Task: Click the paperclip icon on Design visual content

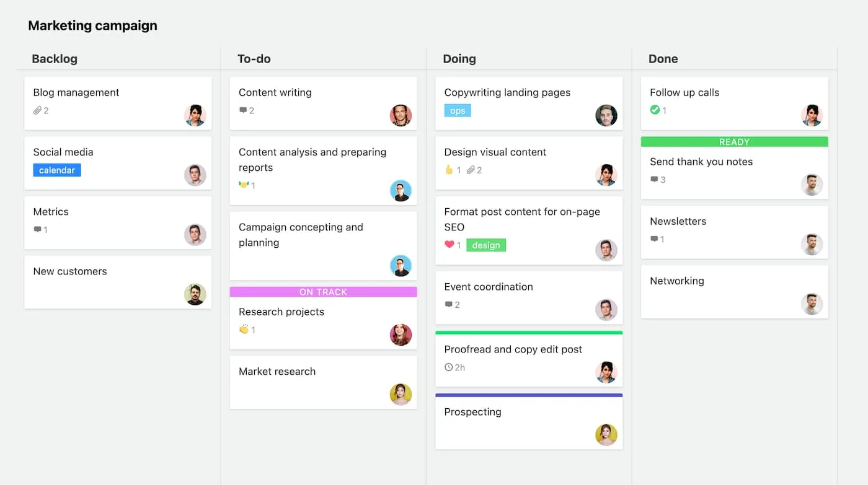Action: [471, 170]
